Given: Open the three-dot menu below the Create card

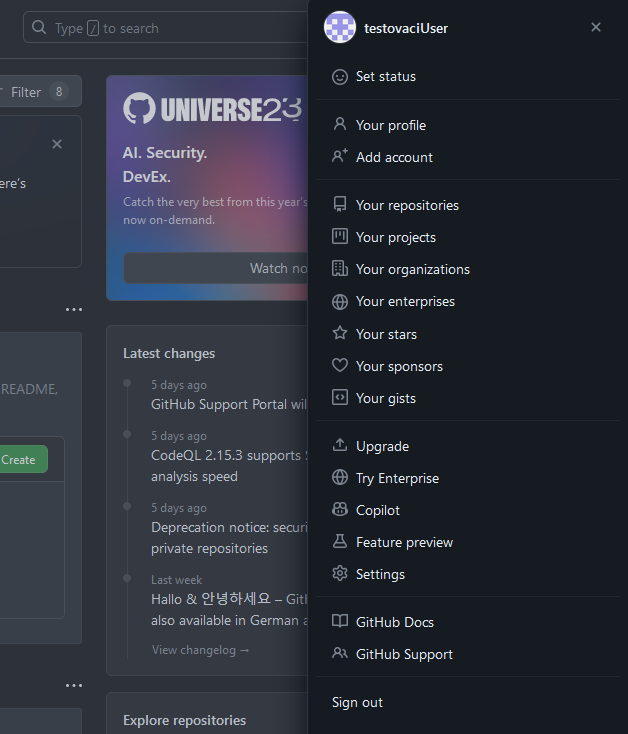Looking at the screenshot, I should point(73,685).
